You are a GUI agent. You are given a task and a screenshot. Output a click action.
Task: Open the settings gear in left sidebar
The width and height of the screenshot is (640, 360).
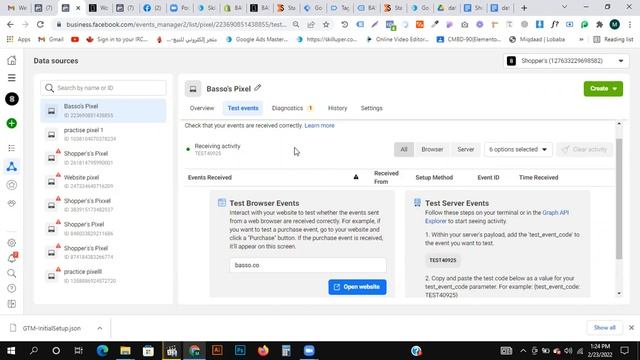12,243
